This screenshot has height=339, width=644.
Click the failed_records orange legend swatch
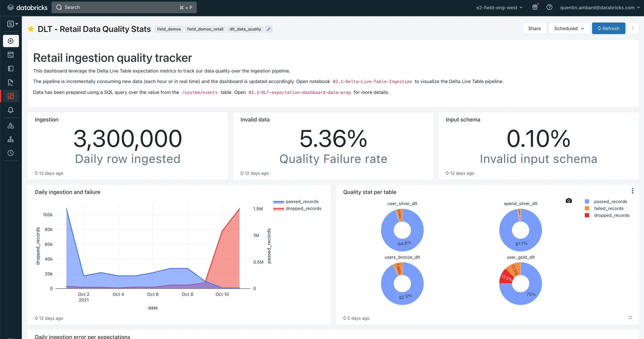pyautogui.click(x=587, y=208)
